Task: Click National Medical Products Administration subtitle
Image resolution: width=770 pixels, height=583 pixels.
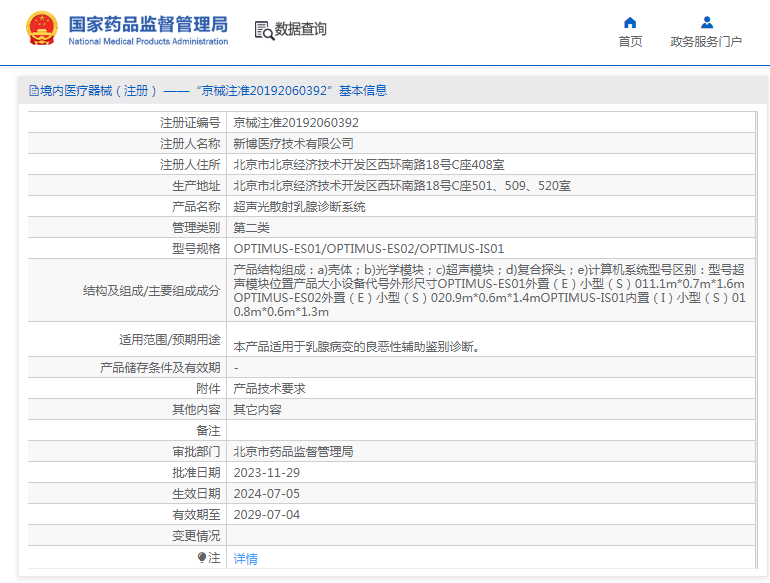Action: coord(148,42)
